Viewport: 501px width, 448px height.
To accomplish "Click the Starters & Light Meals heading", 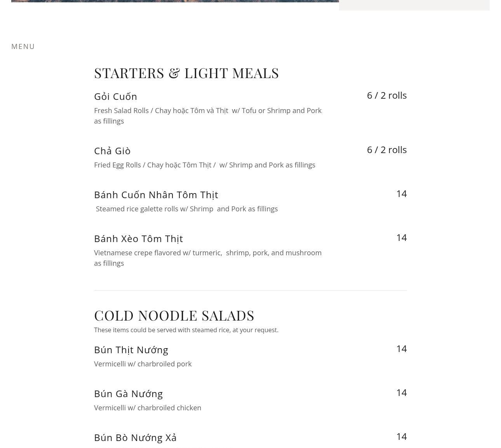I will [x=186, y=73].
